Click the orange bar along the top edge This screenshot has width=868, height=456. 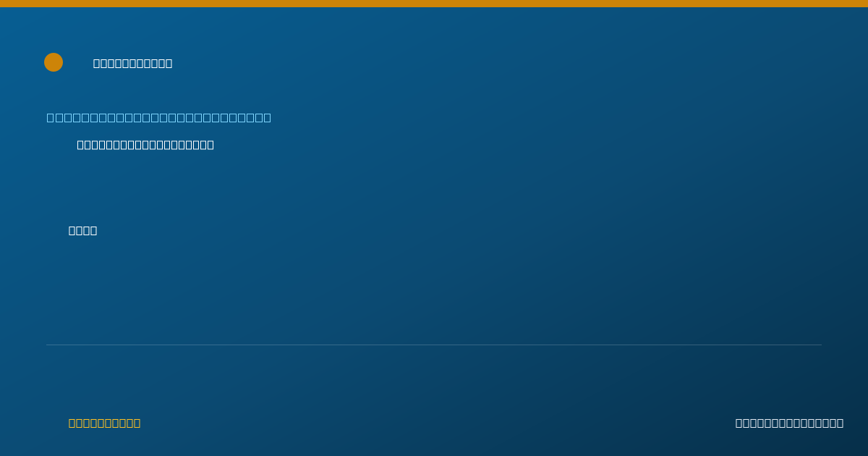coord(434,4)
